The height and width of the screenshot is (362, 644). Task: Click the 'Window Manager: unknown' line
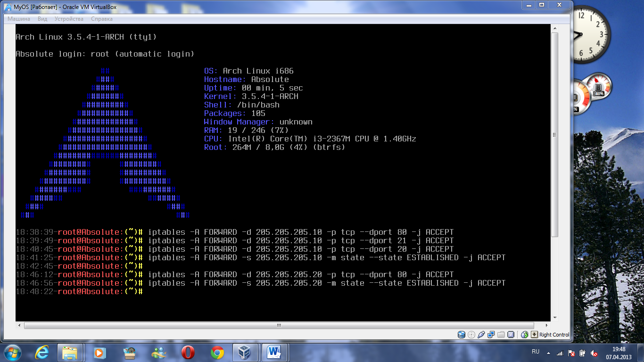pos(258,122)
